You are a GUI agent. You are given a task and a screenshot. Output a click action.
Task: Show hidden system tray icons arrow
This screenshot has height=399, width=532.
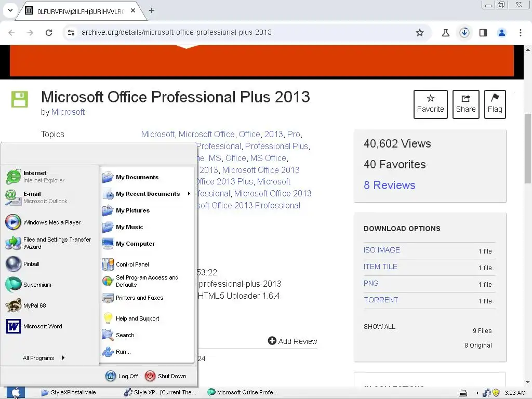[477, 393]
